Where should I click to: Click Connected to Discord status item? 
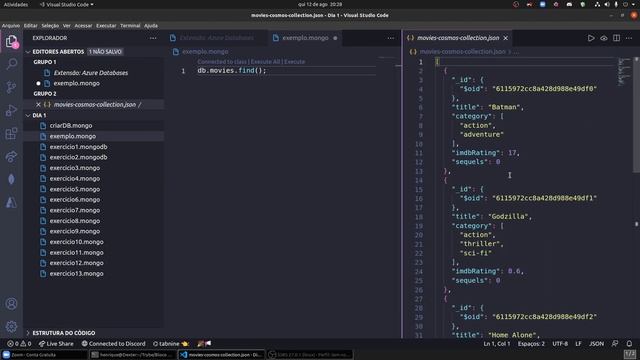(113, 344)
